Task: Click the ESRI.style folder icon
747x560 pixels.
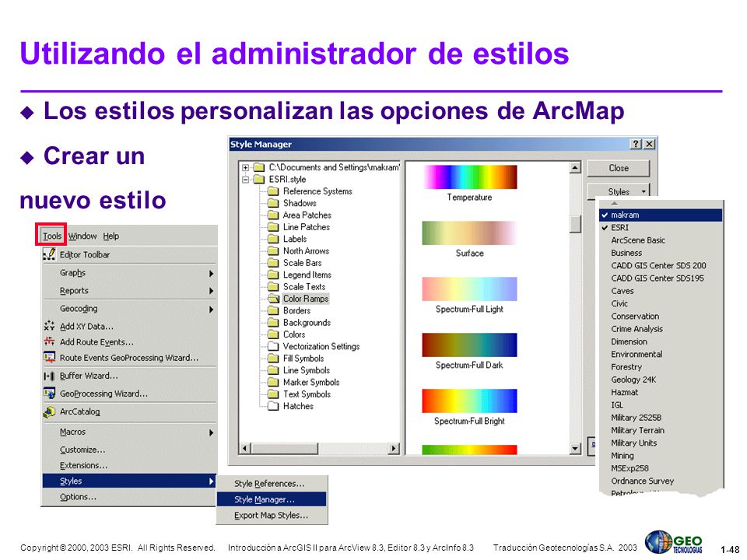Action: click(x=259, y=180)
